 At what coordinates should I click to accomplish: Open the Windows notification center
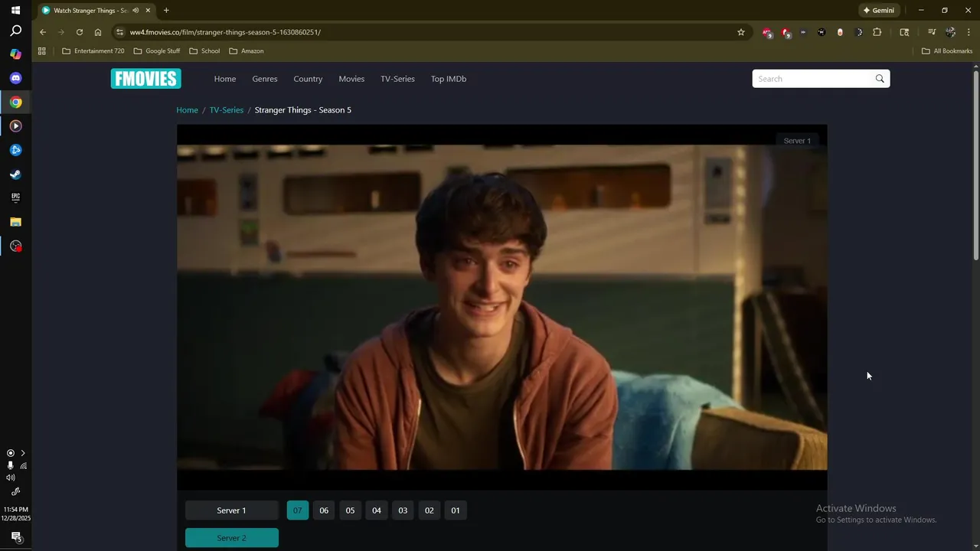point(15,537)
